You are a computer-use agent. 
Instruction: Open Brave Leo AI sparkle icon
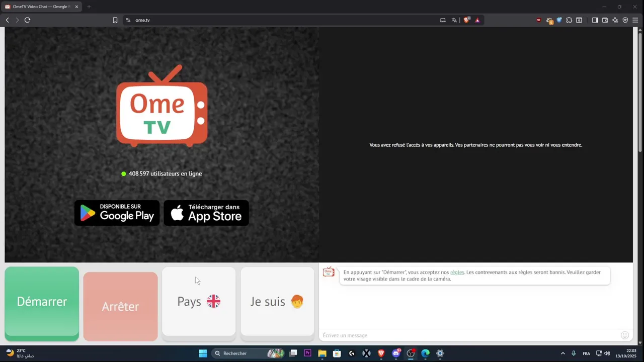[615, 20]
